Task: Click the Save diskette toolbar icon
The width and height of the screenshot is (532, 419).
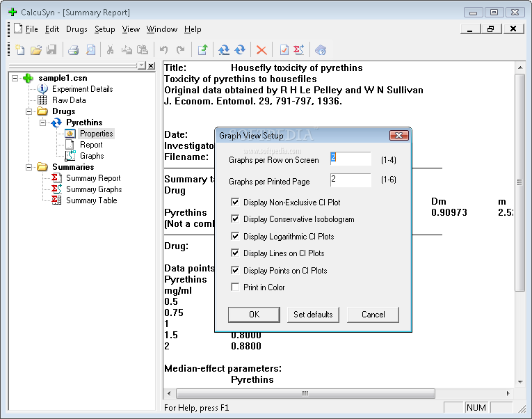Action: coord(51,50)
